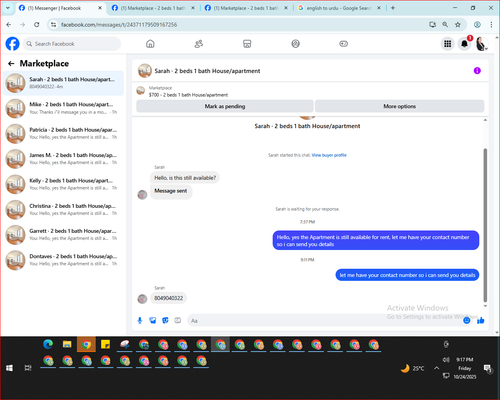The height and width of the screenshot is (400, 500).
Task: Open conversation information purple icon
Action: point(477,71)
